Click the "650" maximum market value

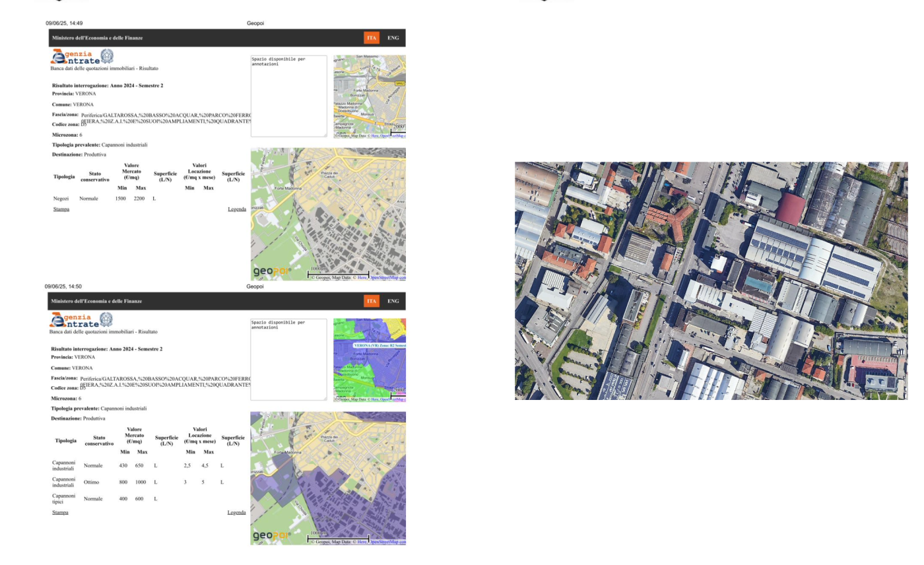coord(139,466)
